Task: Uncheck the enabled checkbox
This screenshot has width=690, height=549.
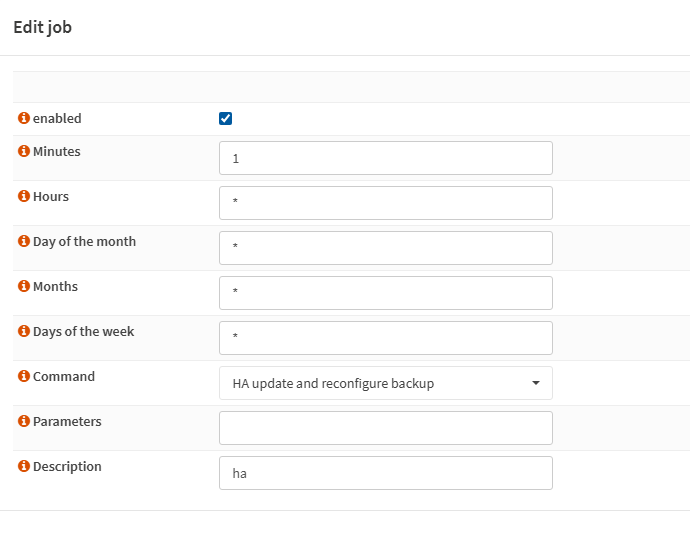Action: [225, 118]
